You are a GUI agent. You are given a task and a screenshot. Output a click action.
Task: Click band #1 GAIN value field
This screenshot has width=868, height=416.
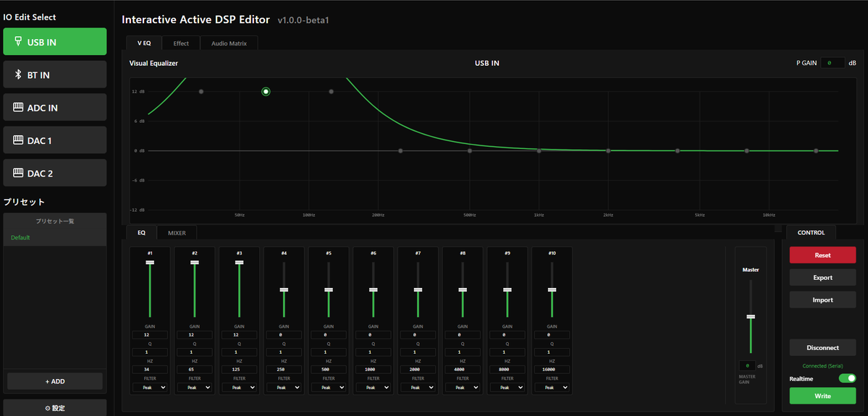150,335
